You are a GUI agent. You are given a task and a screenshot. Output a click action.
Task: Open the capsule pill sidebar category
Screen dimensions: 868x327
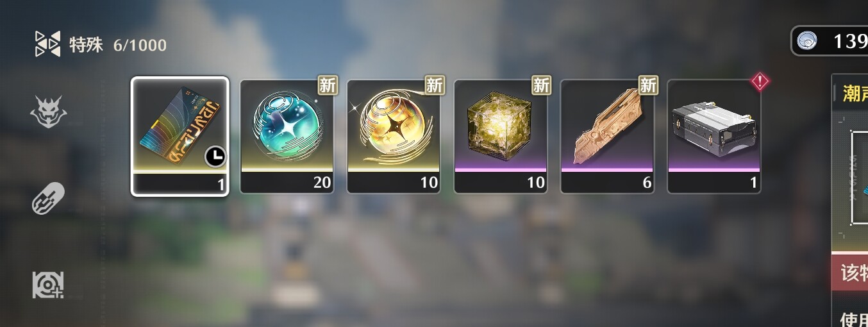pos(49,198)
